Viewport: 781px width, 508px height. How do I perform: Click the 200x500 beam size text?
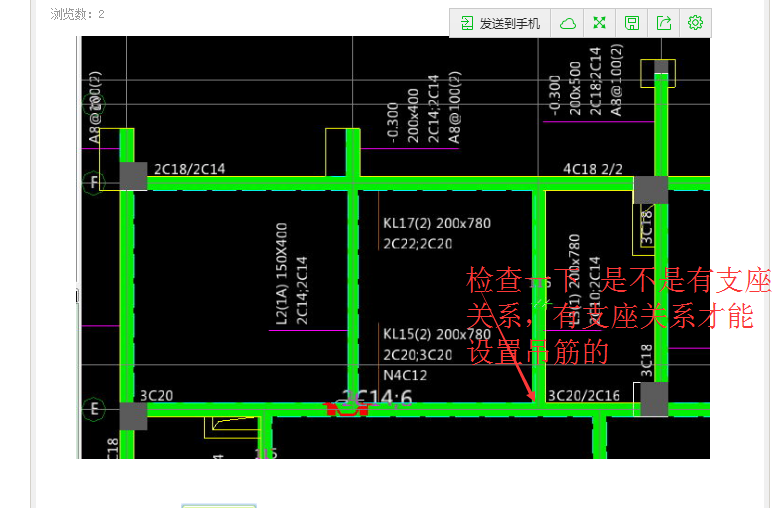coord(575,88)
